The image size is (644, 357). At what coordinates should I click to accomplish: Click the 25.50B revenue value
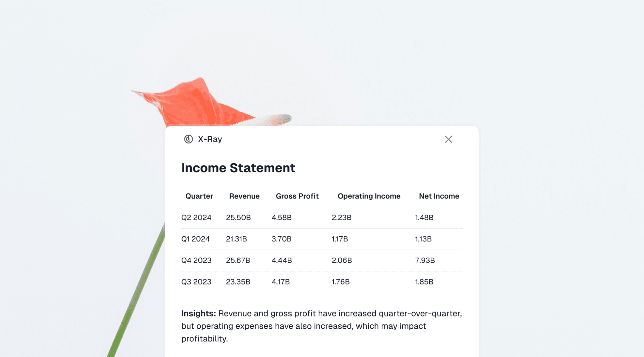[238, 218]
